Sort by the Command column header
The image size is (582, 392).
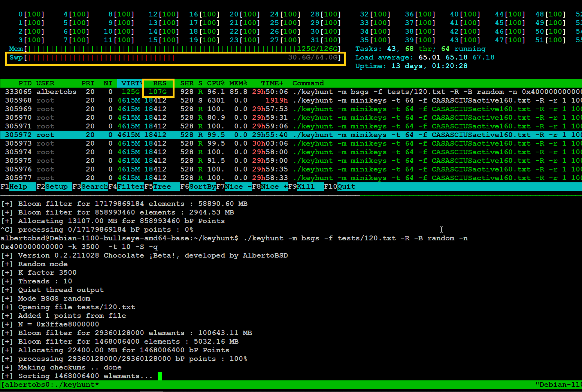pos(308,83)
